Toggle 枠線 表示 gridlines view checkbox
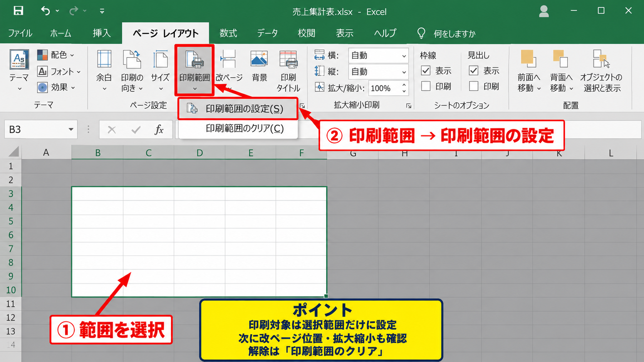Screen dimensions: 644x362 click(x=426, y=70)
